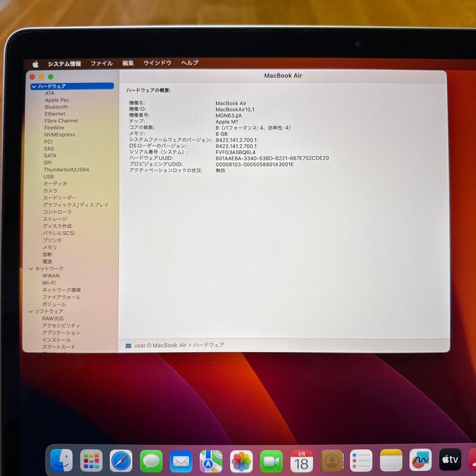476x476 pixels.
Task: Select FireWire in the sidebar
Action: tap(54, 128)
